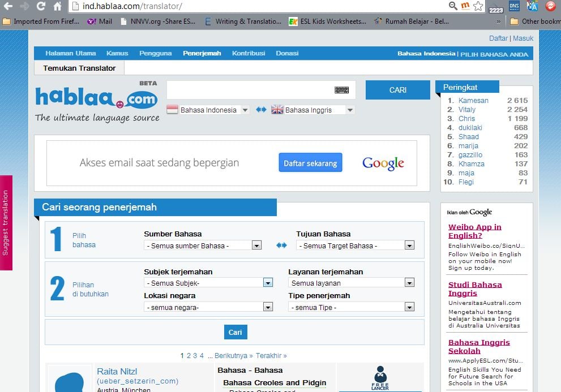Click the Freelancer icon on Raita Nitzl's listing
Viewport: 561px width, 392px height.
tap(380, 376)
